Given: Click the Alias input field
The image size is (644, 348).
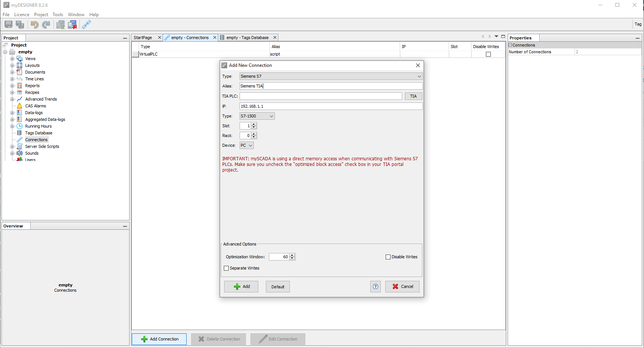Looking at the screenshot, I should pos(331,86).
